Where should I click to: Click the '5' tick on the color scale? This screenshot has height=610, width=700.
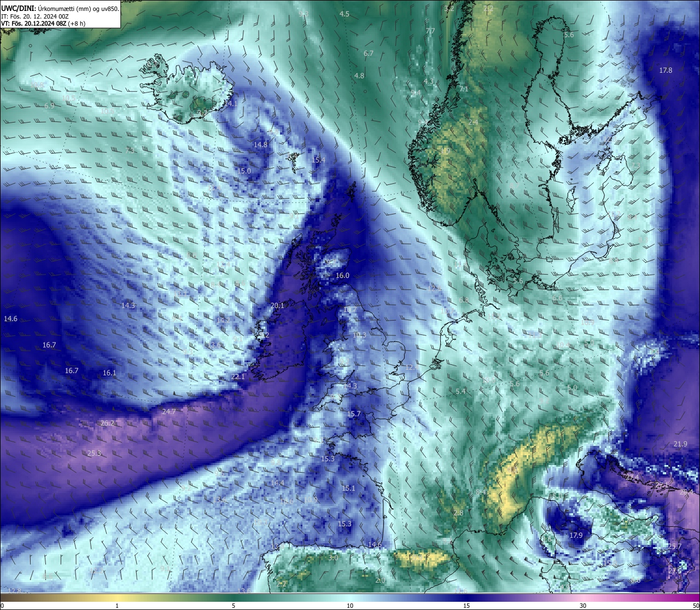pos(234,606)
